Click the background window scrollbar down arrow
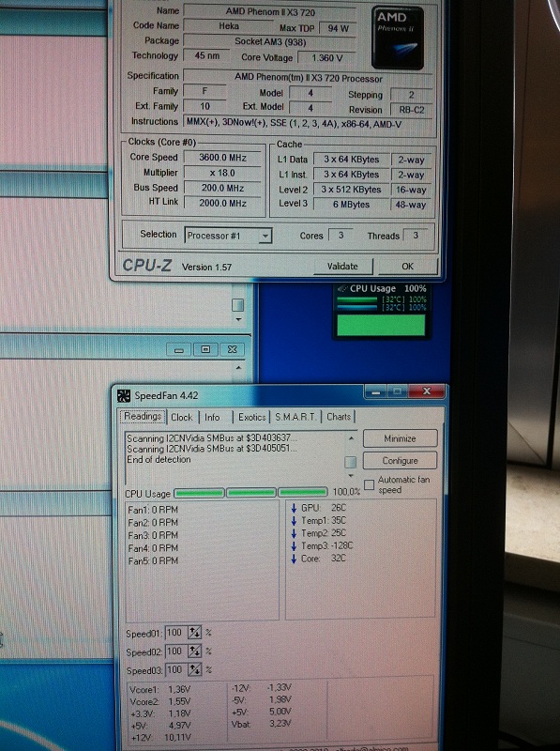 (238, 319)
